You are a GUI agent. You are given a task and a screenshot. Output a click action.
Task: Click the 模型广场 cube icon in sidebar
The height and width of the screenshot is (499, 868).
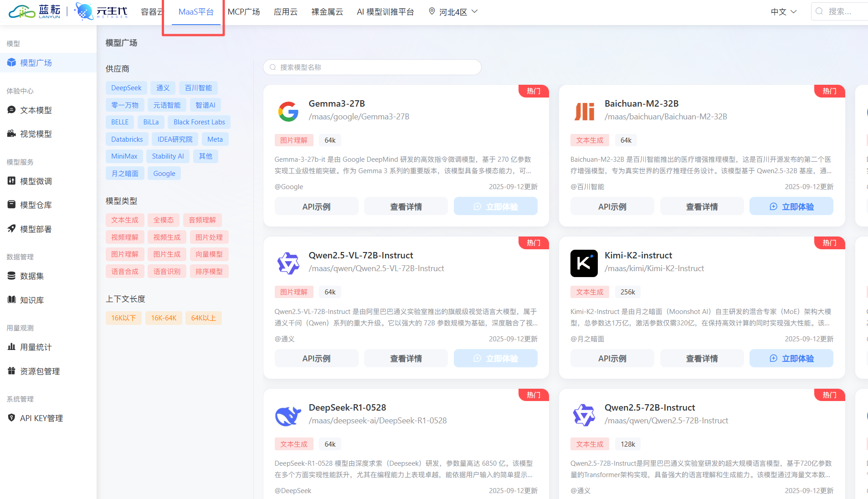tap(11, 62)
